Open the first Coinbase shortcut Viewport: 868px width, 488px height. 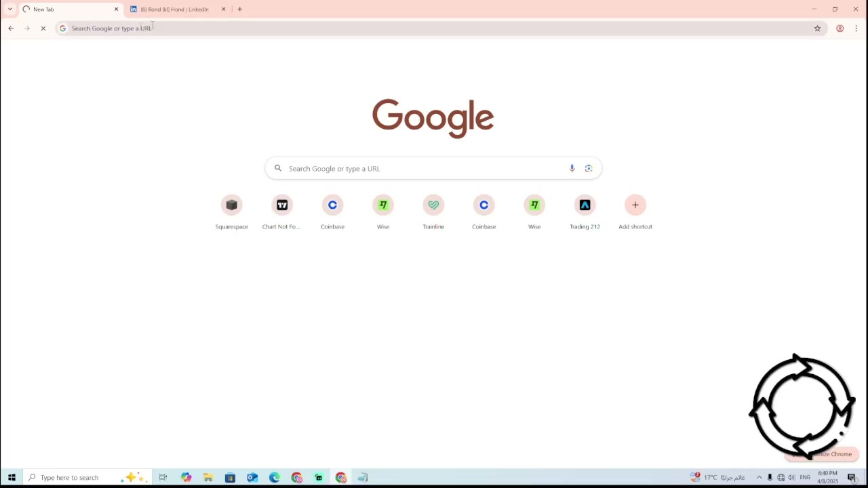coord(332,212)
